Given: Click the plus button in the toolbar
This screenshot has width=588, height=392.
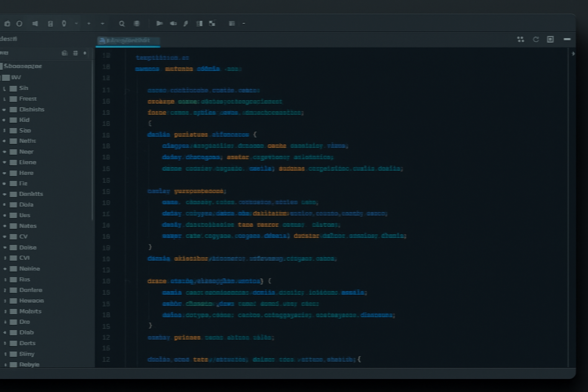Looking at the screenshot, I should click(89, 24).
